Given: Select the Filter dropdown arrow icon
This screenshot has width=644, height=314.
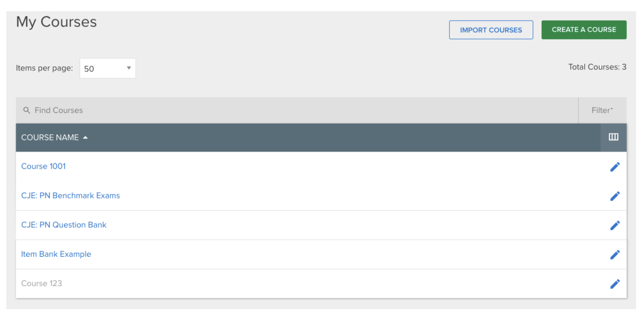Looking at the screenshot, I should [x=611, y=109].
